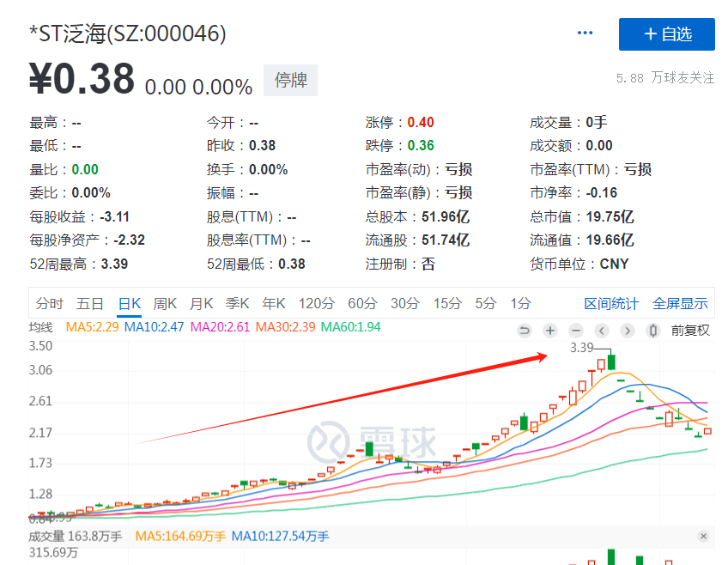The image size is (728, 565).
Task: Click the 5.88 万球友关注 followers text
Action: click(665, 77)
